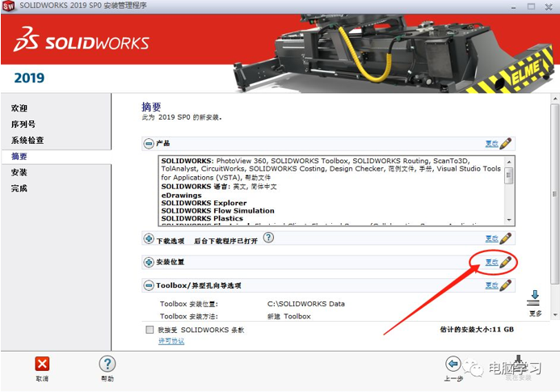Click the SOLIDWORKS Flow Simulation entry
The width and height of the screenshot is (560, 392).
click(x=218, y=211)
